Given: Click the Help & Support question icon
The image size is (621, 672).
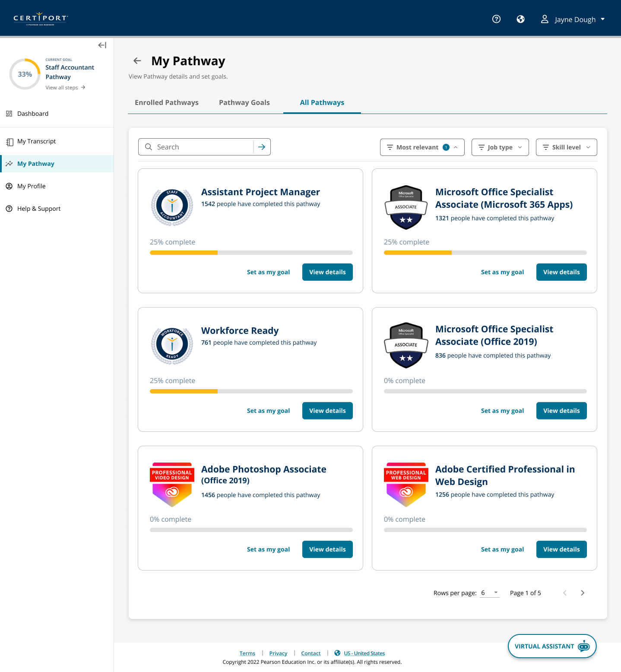Looking at the screenshot, I should [9, 209].
